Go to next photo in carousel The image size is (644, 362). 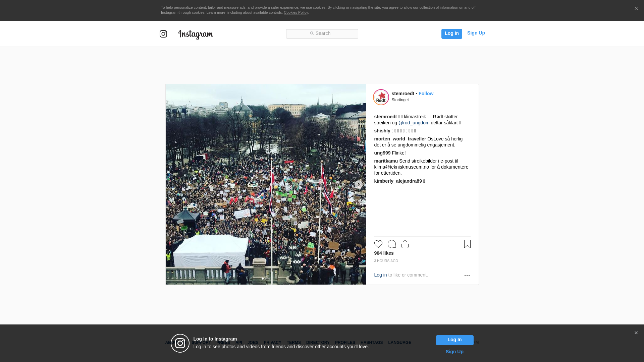coord(359,184)
